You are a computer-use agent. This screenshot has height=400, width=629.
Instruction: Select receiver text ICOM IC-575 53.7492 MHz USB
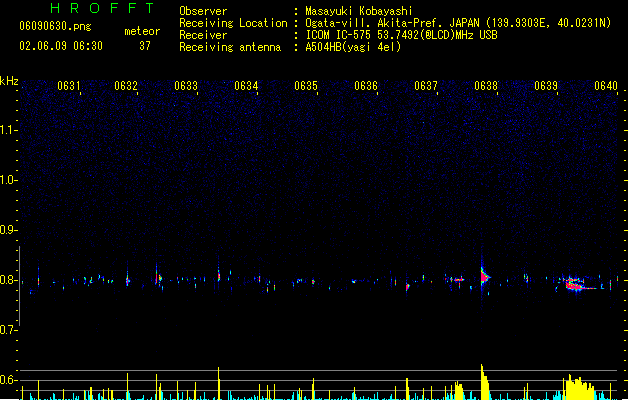coord(402,35)
